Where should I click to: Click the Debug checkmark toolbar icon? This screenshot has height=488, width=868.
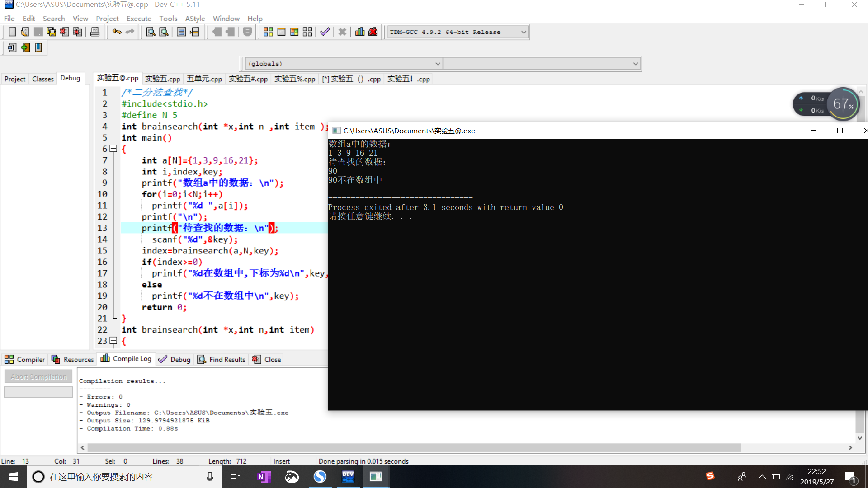point(325,32)
